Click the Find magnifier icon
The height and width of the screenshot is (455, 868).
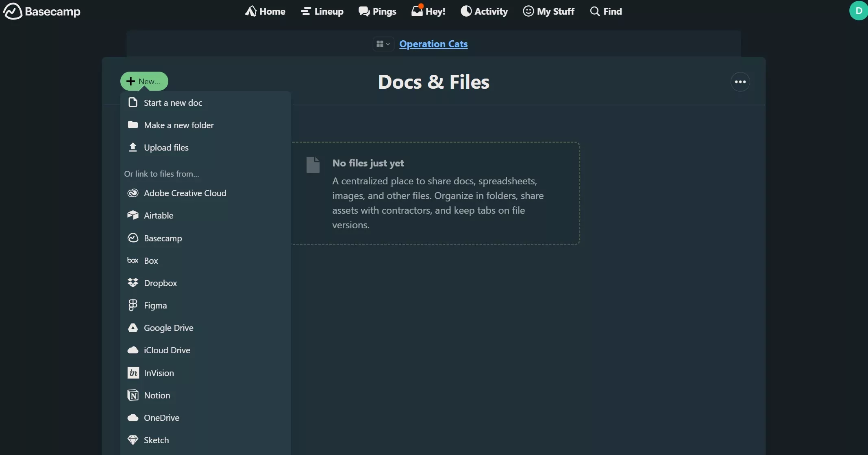click(595, 11)
